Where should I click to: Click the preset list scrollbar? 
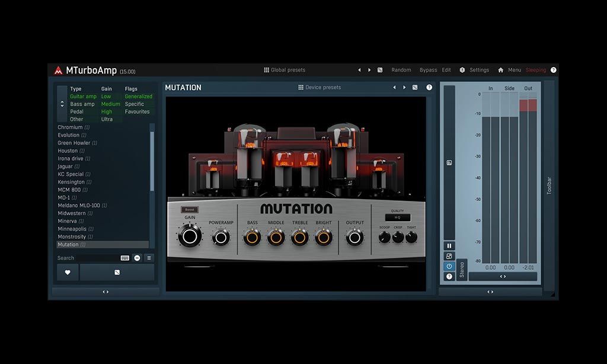pyautogui.click(x=152, y=161)
